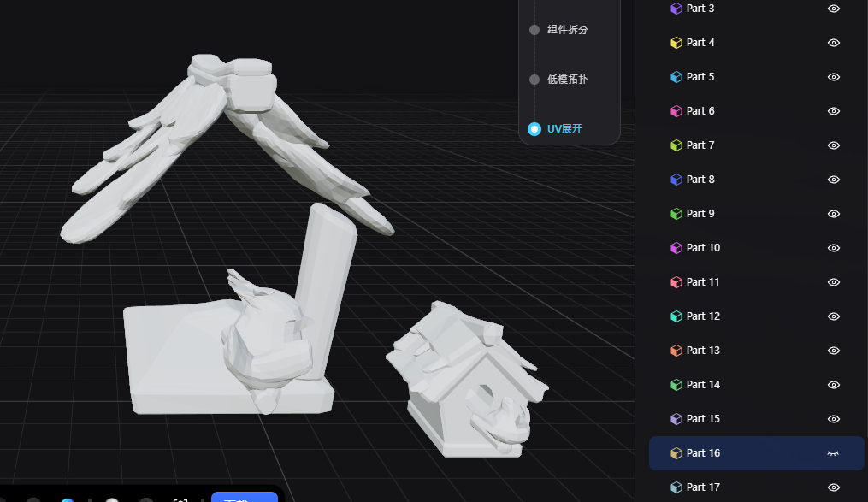This screenshot has height=502, width=868.
Task: Click the yellow cube icon beside Part 4
Action: [x=675, y=43]
